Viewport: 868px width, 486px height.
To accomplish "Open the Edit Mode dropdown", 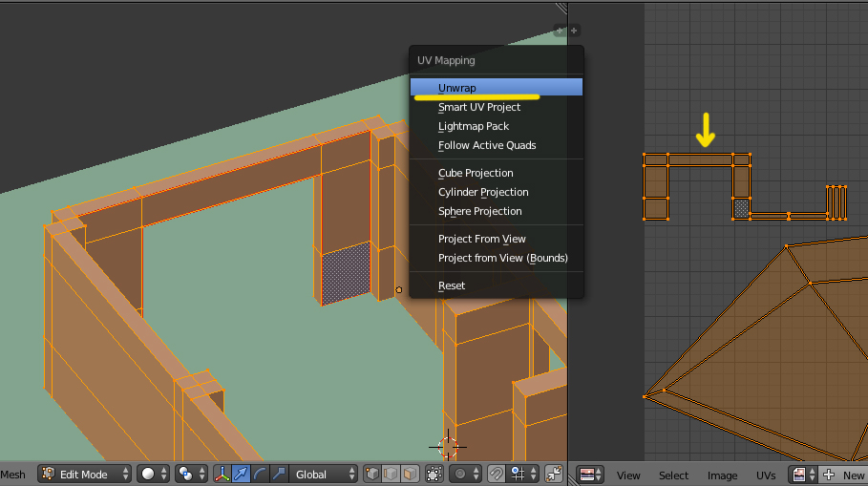I will tap(85, 475).
